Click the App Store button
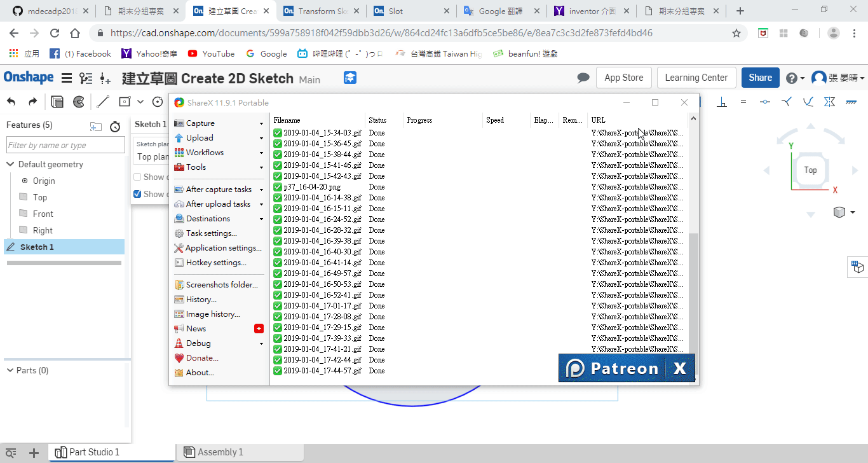Image resolution: width=868 pixels, height=463 pixels. pos(623,78)
